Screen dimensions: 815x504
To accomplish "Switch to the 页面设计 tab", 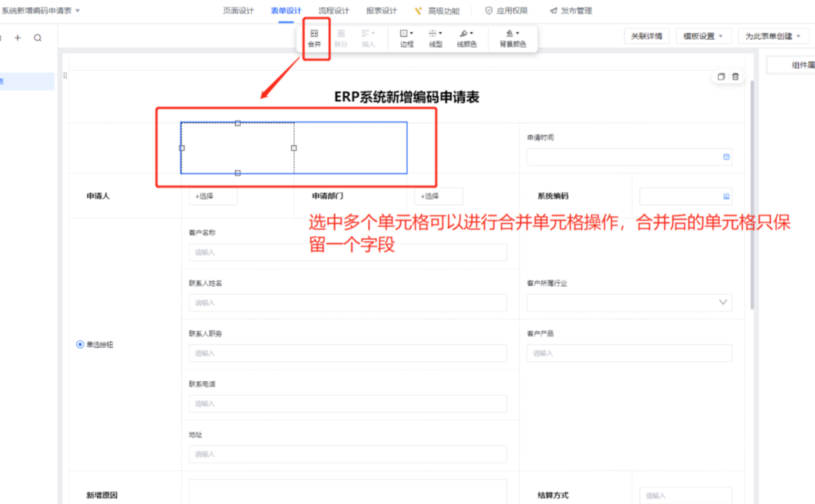I will pyautogui.click(x=238, y=11).
